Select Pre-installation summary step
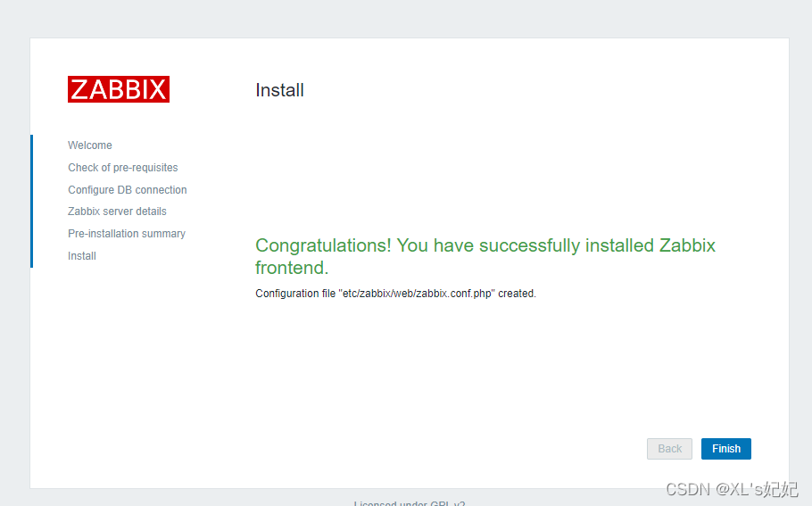The image size is (812, 506). click(127, 234)
